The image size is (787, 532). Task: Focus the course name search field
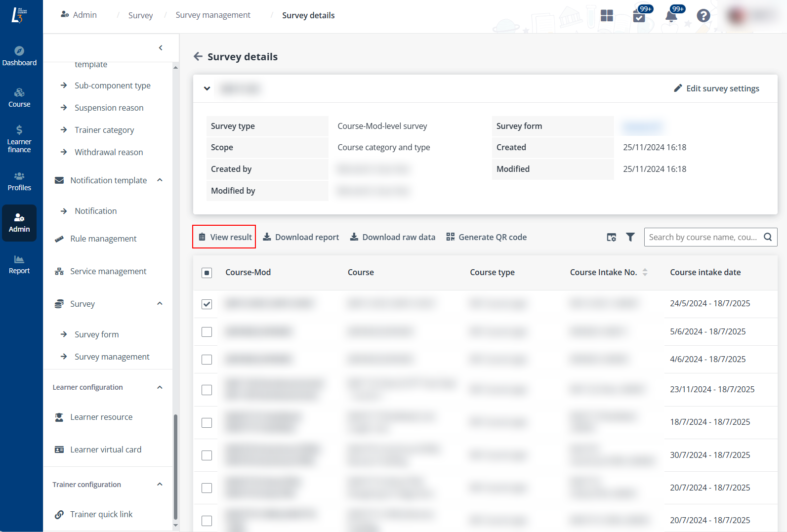point(703,237)
